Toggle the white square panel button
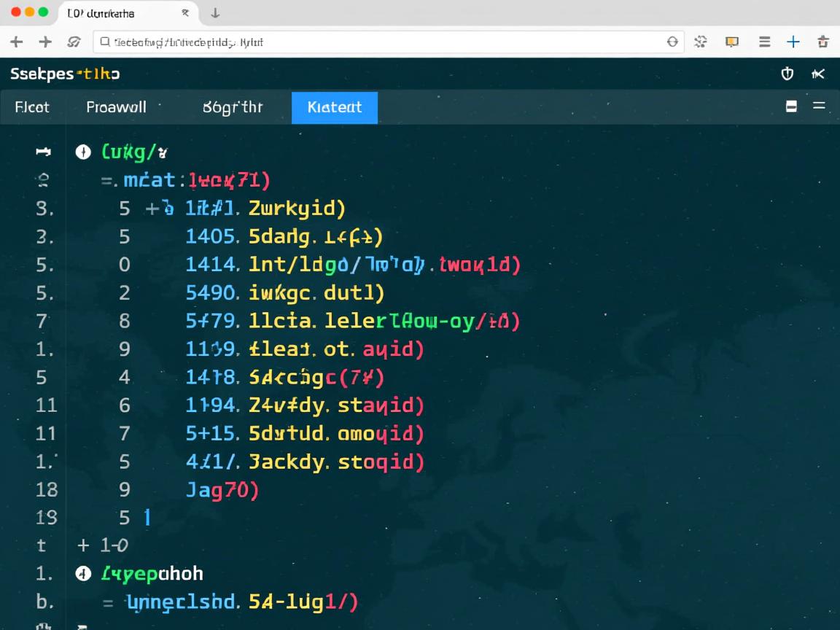The image size is (840, 630). point(791,107)
